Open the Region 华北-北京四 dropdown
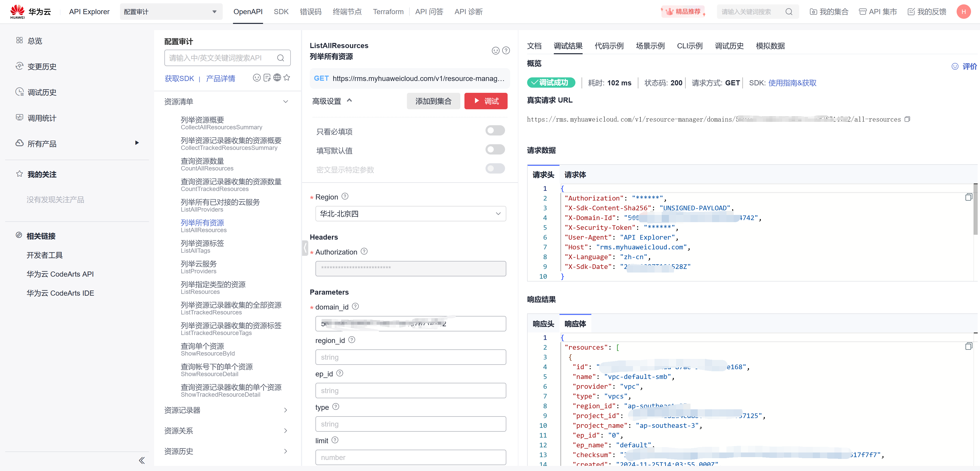This screenshot has width=980, height=471. (410, 214)
